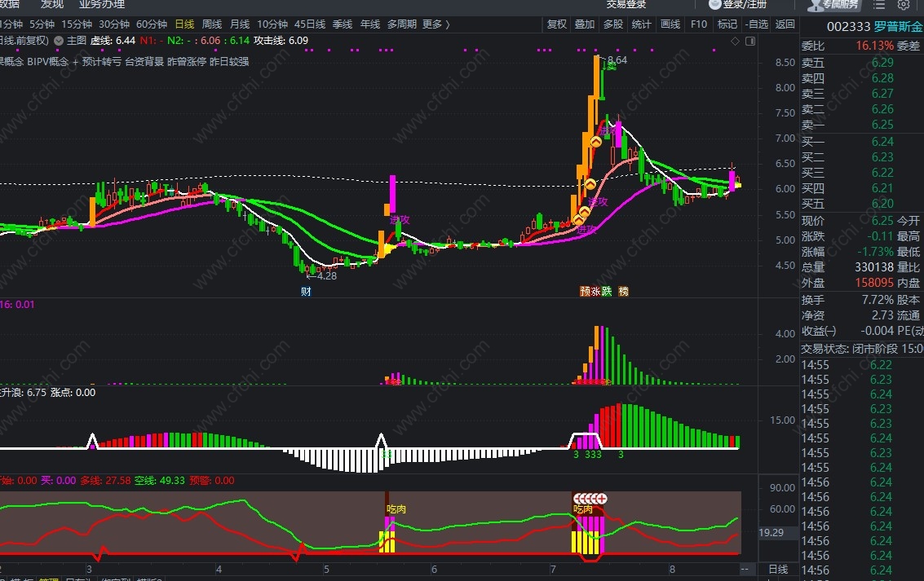The width and height of the screenshot is (924, 581).
Task: Click stock name 罗普斯金
Action: point(899,27)
